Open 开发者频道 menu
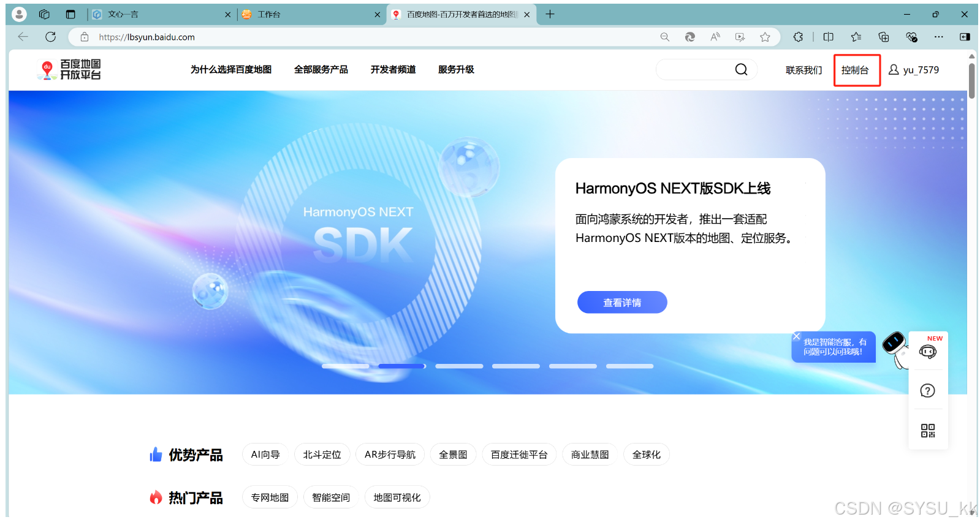 (x=393, y=70)
